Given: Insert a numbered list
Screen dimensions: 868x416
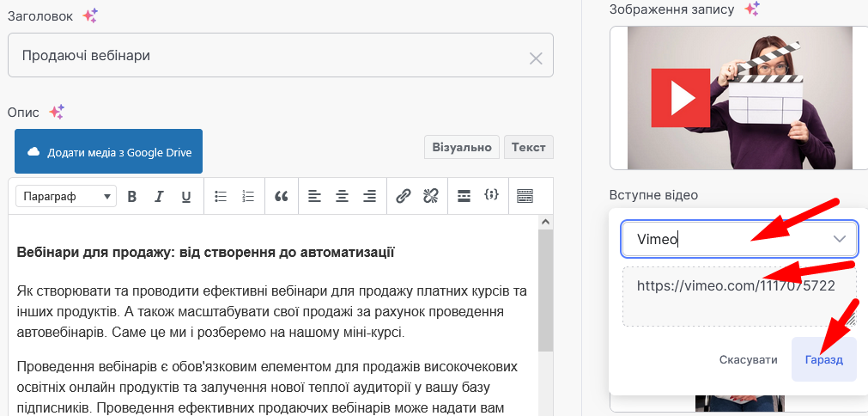Looking at the screenshot, I should click(x=248, y=196).
